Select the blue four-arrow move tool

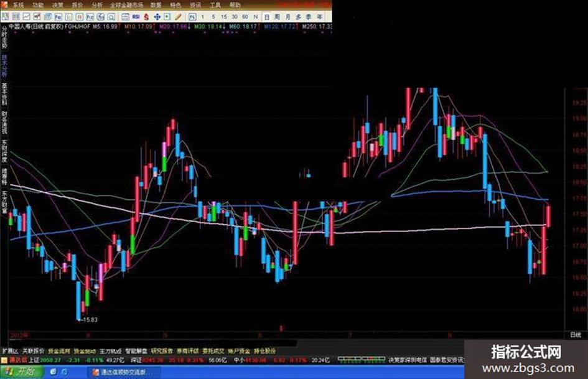157,17
